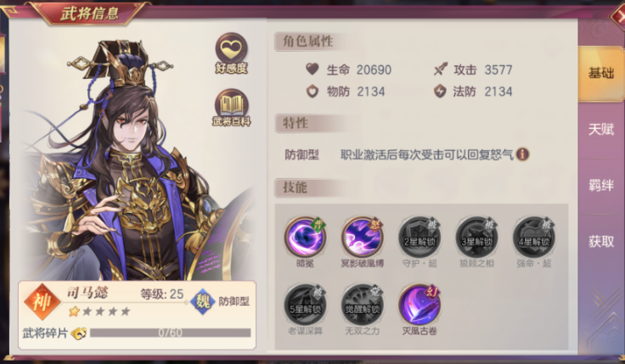Viewport: 625px width, 364px height.
Task: Open the 好感度 heart icon
Action: [x=232, y=53]
